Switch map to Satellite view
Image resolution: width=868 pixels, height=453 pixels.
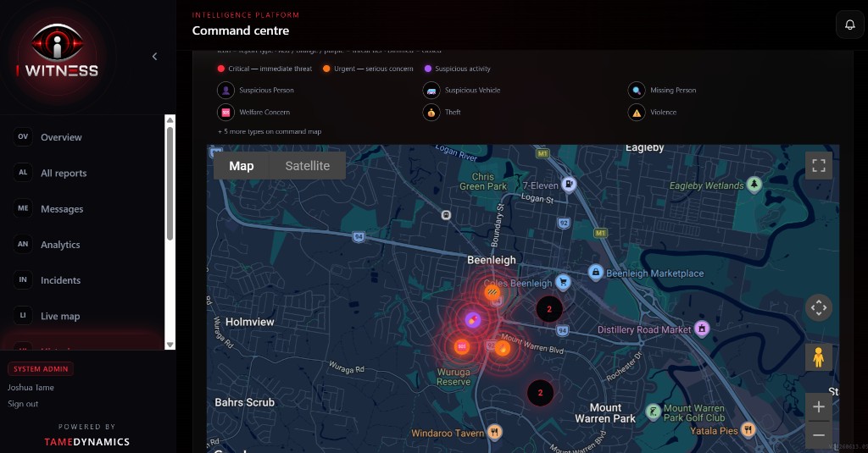click(307, 166)
